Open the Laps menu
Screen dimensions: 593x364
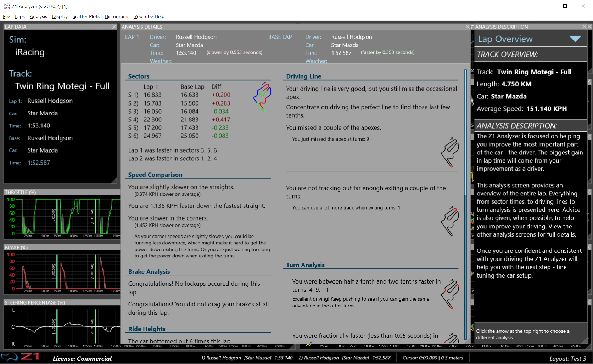(20, 16)
